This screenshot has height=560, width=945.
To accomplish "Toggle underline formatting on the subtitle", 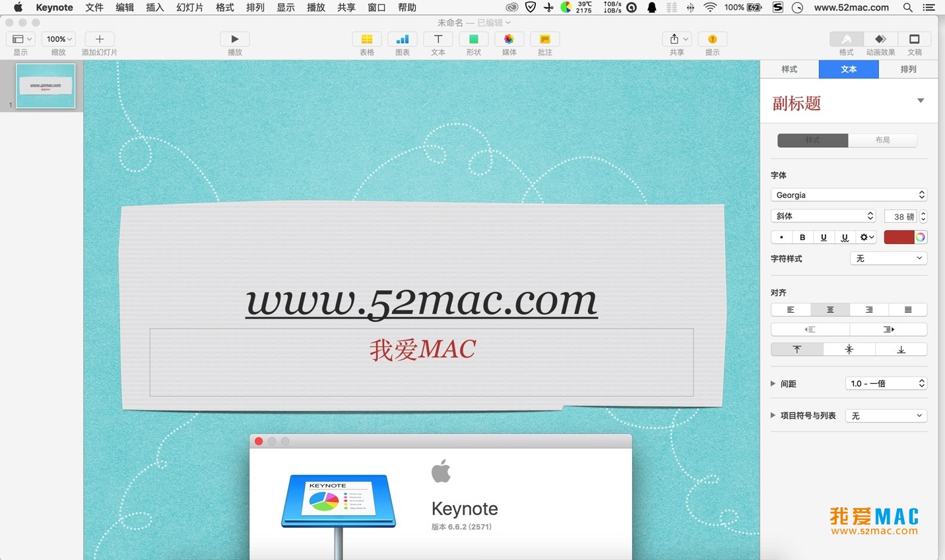I will click(x=824, y=237).
